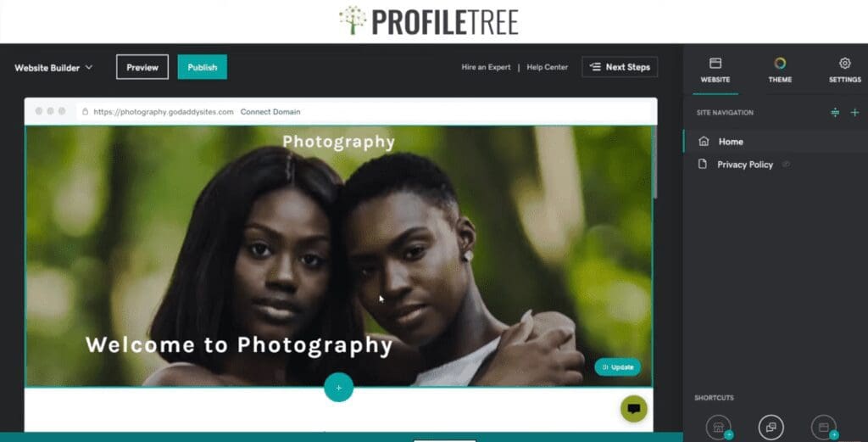Open the Next Steps list
This screenshot has width=868, height=442.
620,67
